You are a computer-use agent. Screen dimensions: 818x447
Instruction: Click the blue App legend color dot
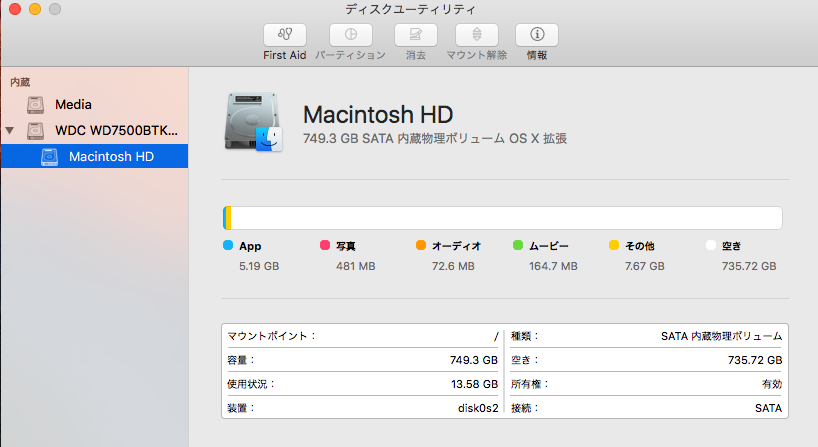point(228,245)
